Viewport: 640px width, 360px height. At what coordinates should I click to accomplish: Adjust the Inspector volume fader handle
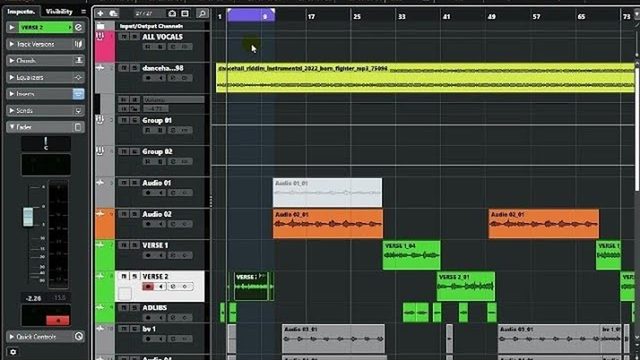(28, 217)
